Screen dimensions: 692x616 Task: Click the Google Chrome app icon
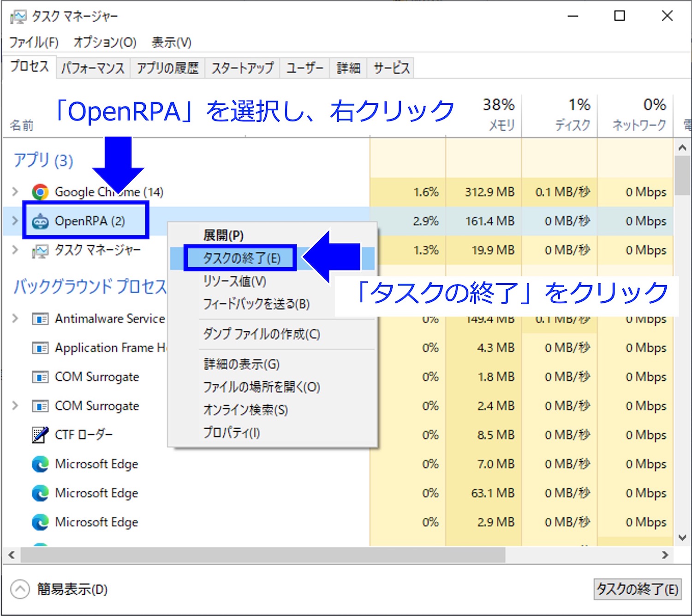click(x=40, y=192)
